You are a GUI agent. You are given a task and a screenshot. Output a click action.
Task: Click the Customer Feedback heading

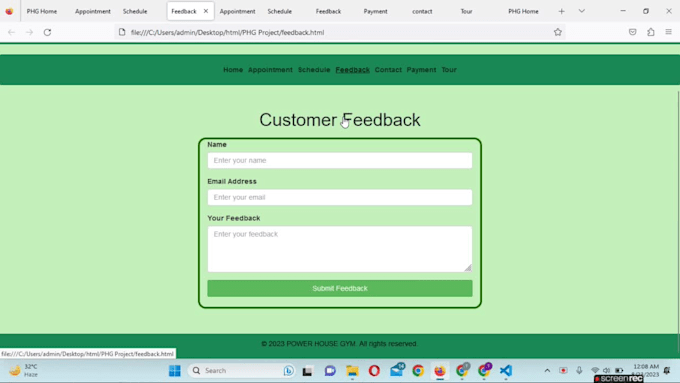[340, 120]
